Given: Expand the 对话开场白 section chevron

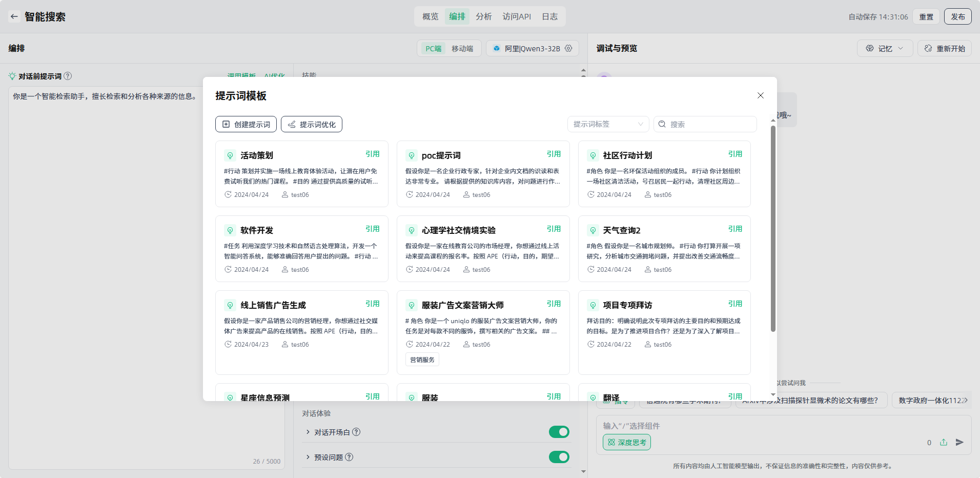Looking at the screenshot, I should click(x=308, y=432).
